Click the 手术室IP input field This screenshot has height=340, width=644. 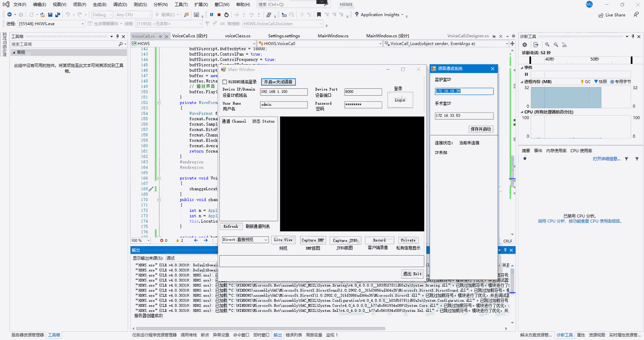pyautogui.click(x=464, y=115)
